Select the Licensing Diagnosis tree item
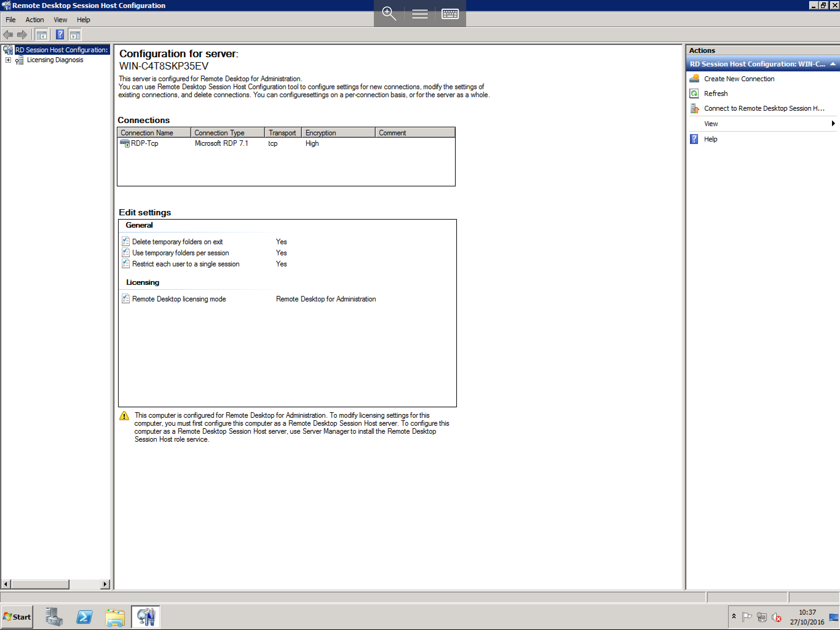Viewport: 840px width, 630px height. click(x=55, y=60)
